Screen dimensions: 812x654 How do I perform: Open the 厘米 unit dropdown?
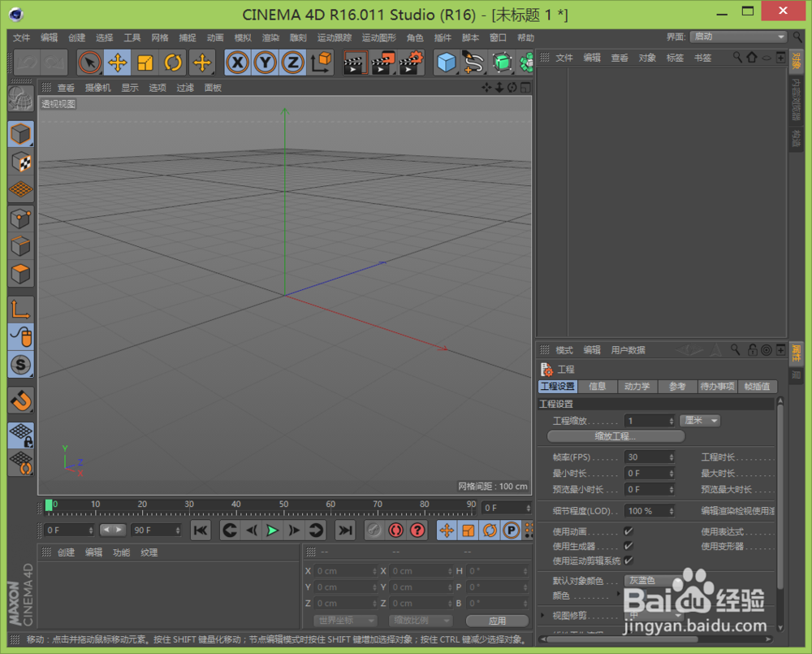coord(700,420)
